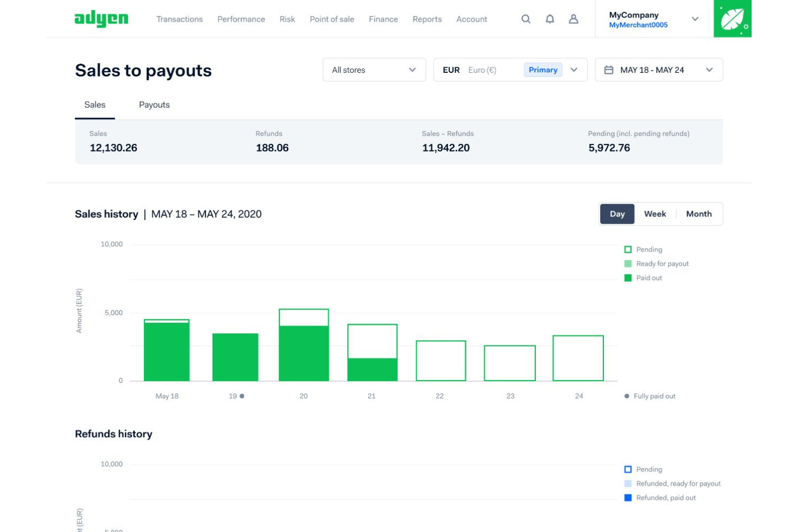This screenshot has width=798, height=532.
Task: Open the Account menu
Action: [x=472, y=19]
